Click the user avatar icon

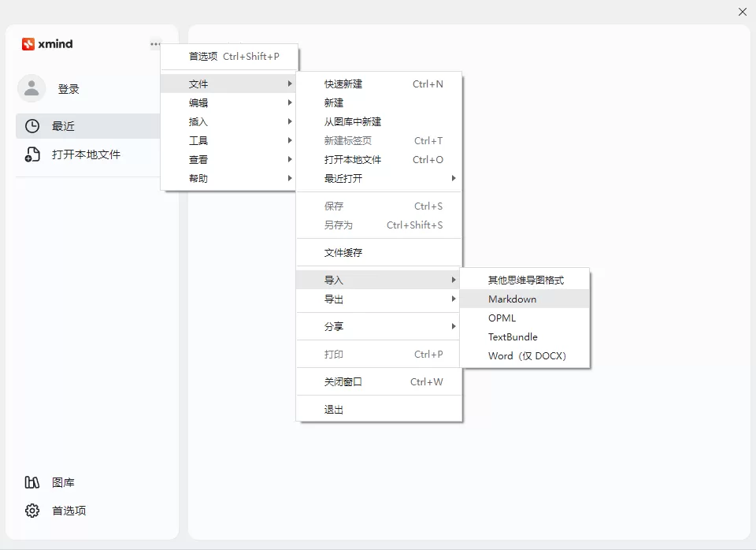pyautogui.click(x=31, y=88)
